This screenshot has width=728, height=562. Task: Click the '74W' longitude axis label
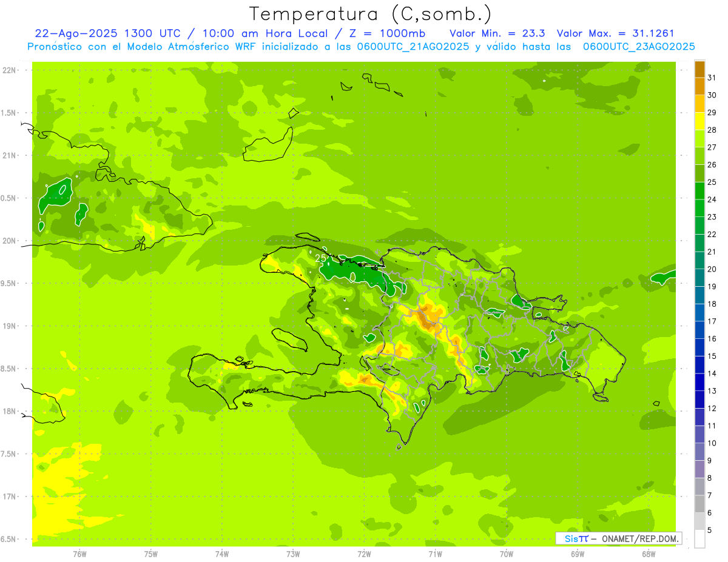221,554
